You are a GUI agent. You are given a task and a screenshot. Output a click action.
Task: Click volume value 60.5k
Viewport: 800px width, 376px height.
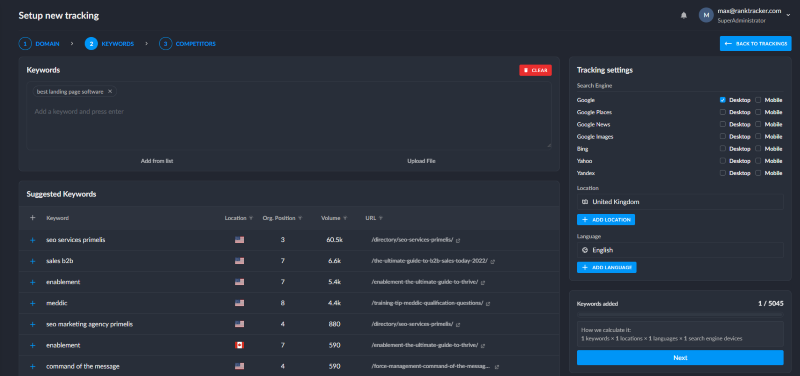tap(334, 240)
